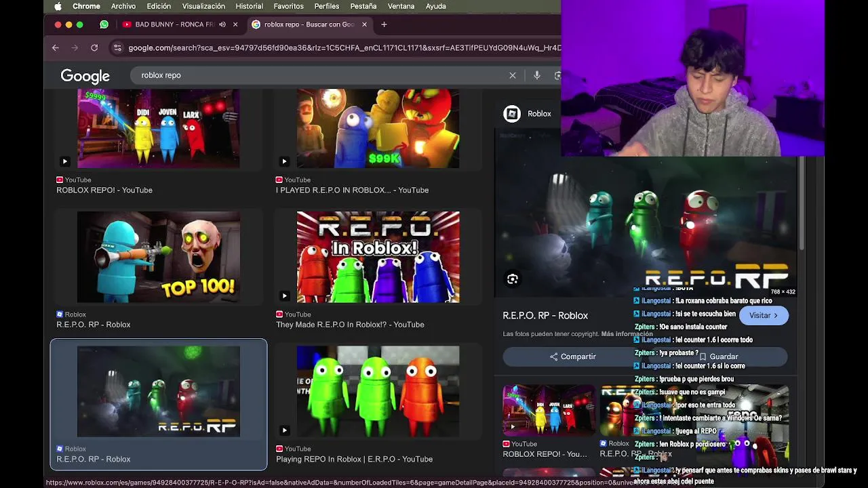Open the R.E.P.O. RP - Roblox preview title
The image size is (868, 488).
545,316
